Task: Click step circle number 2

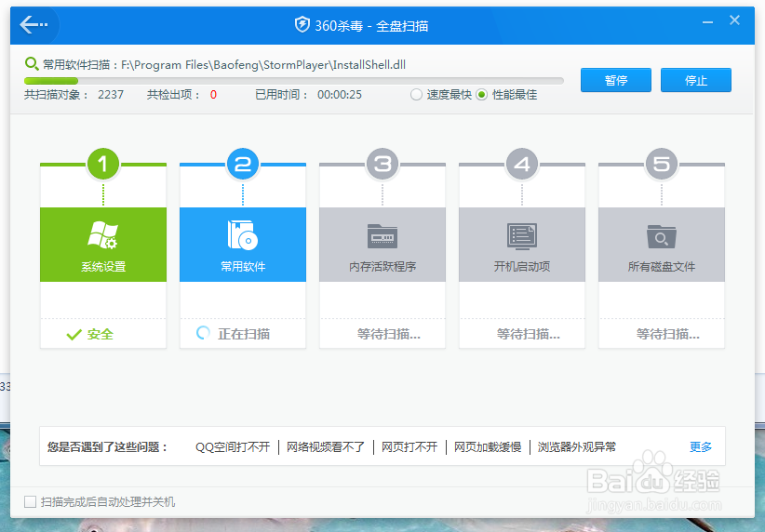Action: coord(243,165)
